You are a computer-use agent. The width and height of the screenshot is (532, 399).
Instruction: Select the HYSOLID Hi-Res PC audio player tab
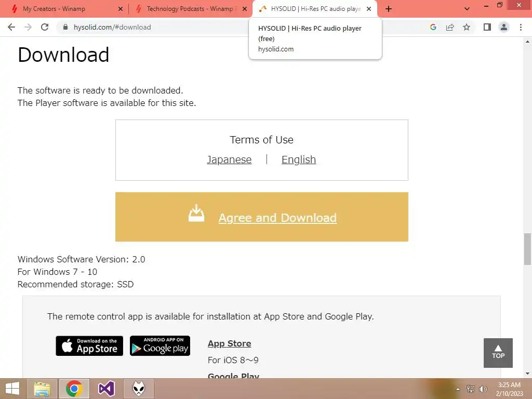[x=315, y=9]
